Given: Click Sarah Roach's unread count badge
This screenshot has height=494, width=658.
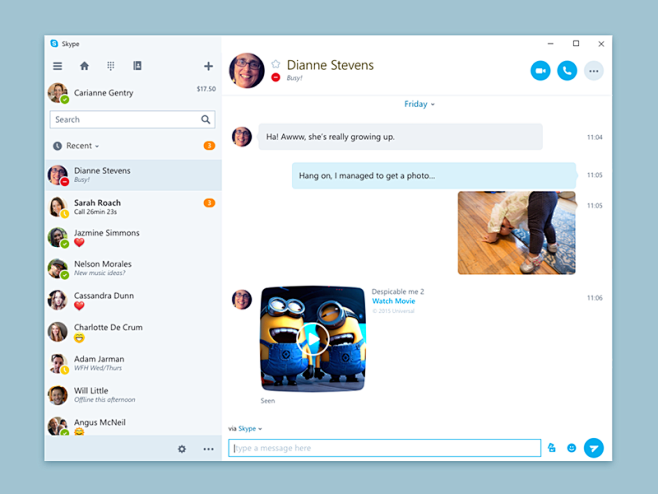Looking at the screenshot, I should [x=209, y=203].
